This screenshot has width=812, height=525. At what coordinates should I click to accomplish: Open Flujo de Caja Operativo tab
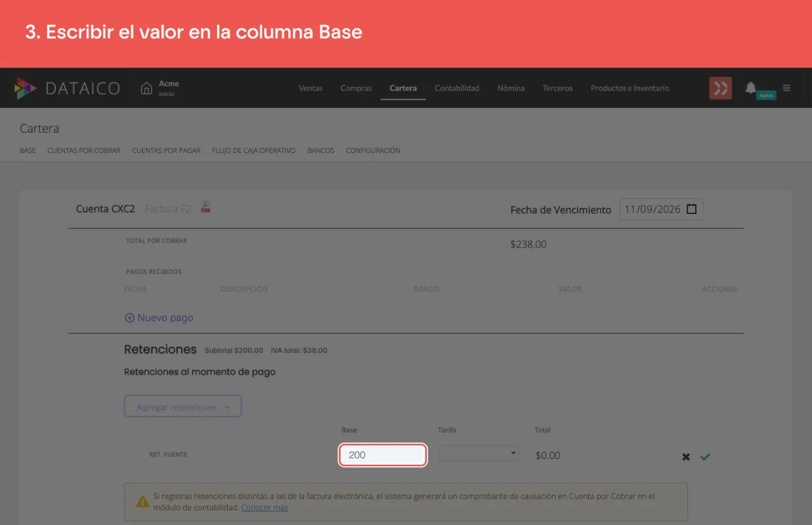point(254,150)
